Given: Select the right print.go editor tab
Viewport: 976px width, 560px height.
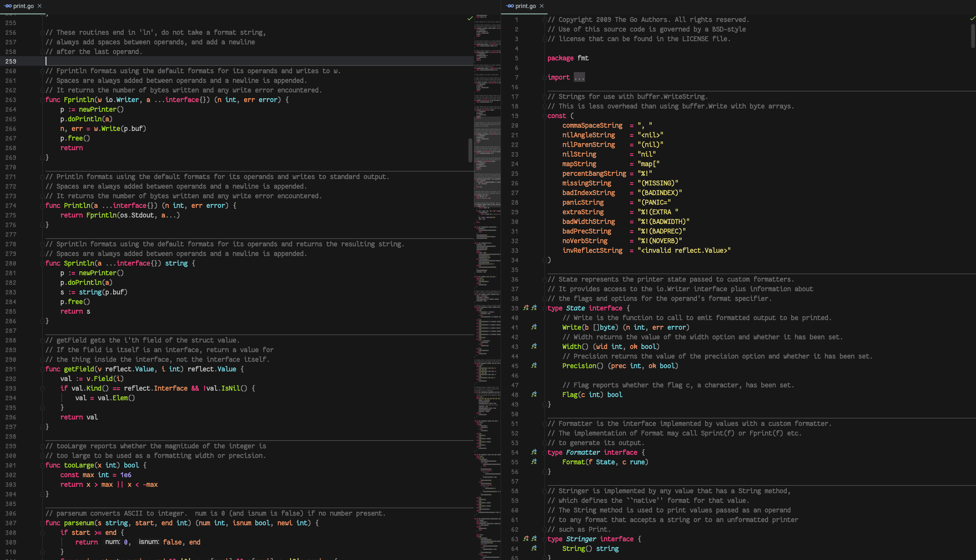Looking at the screenshot, I should 525,6.
